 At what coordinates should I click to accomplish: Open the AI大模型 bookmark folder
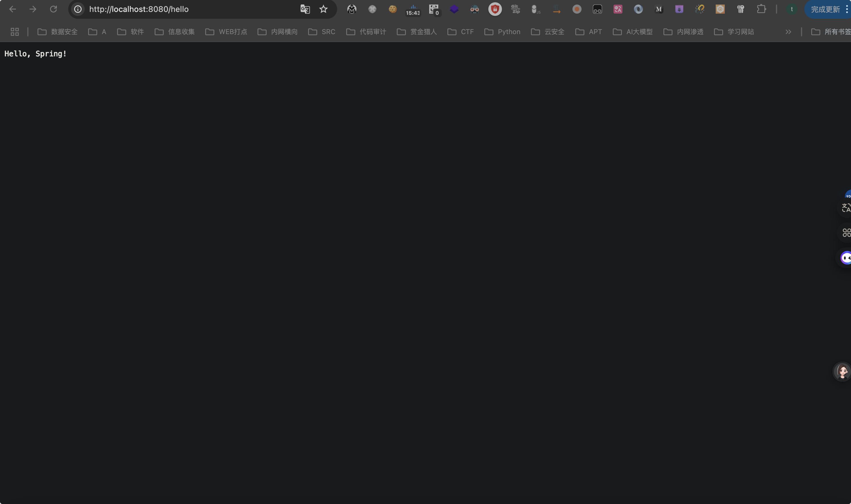[x=632, y=32]
